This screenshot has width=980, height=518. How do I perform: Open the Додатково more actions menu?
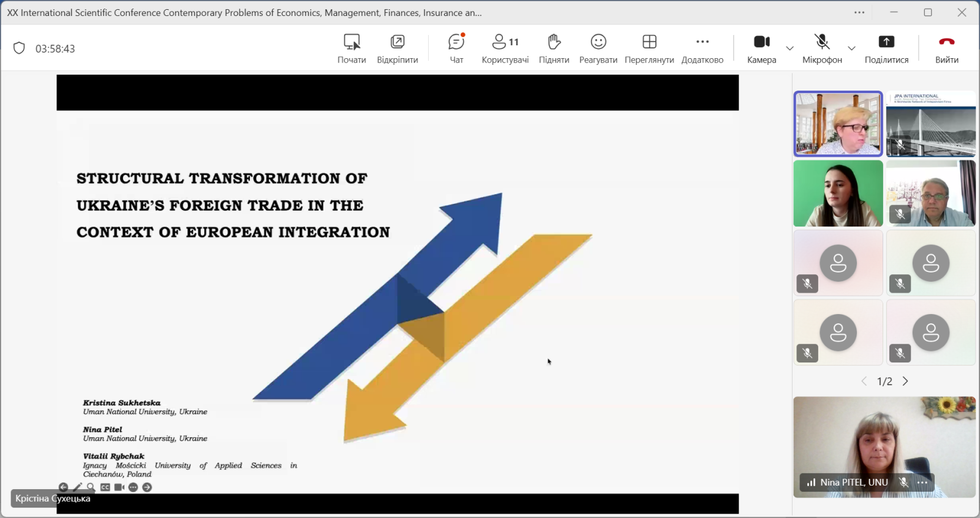coord(703,48)
